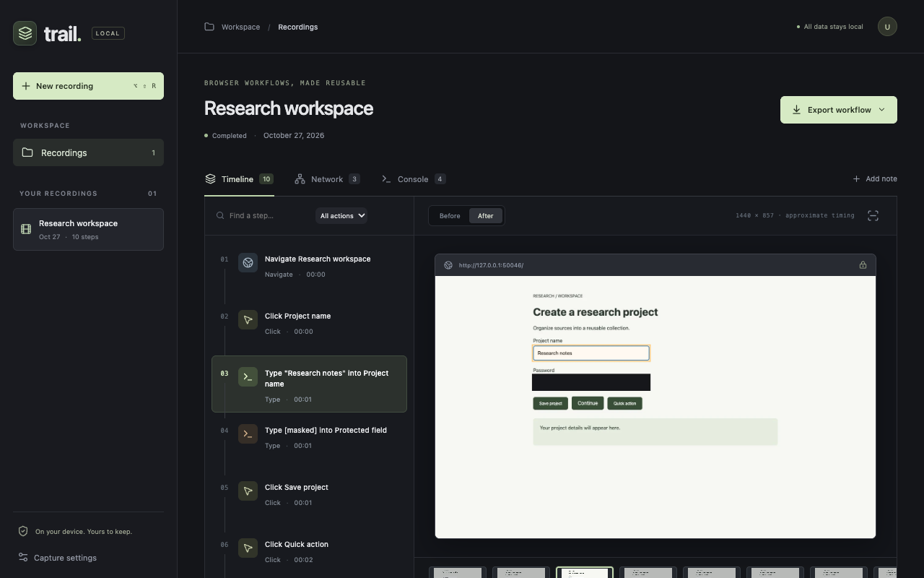
Task: Select the highlighted third thumbnail in filmstrip
Action: click(x=585, y=572)
